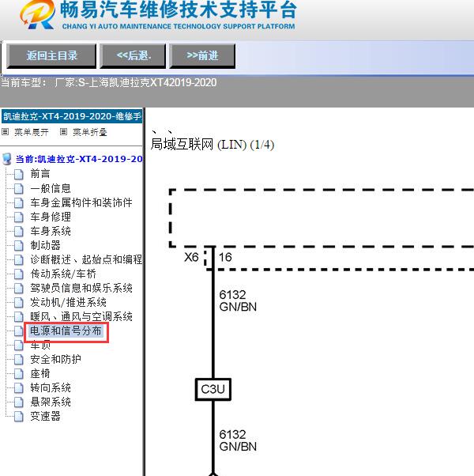
Task: Click the page icon next to 传动系统/车桥
Action: [x=18, y=274]
